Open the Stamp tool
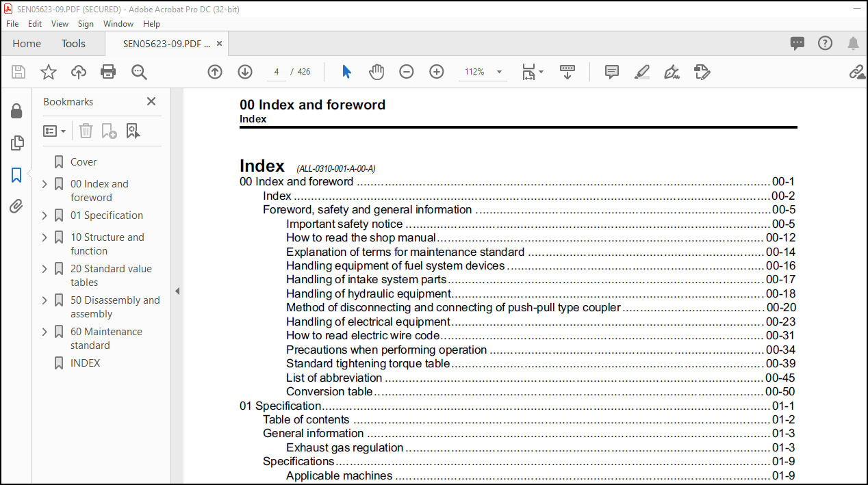Viewport: 868px width, 485px height. coord(702,72)
